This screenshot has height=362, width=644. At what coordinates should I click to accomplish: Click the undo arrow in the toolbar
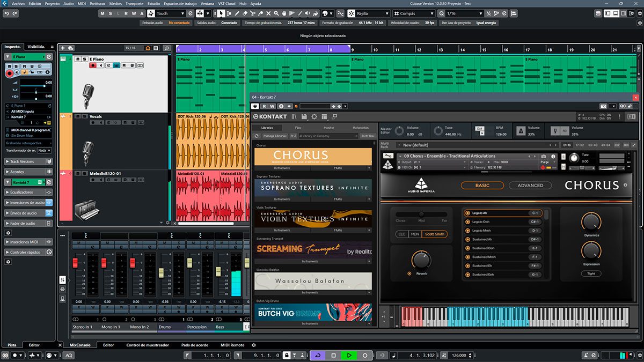[x=8, y=13]
